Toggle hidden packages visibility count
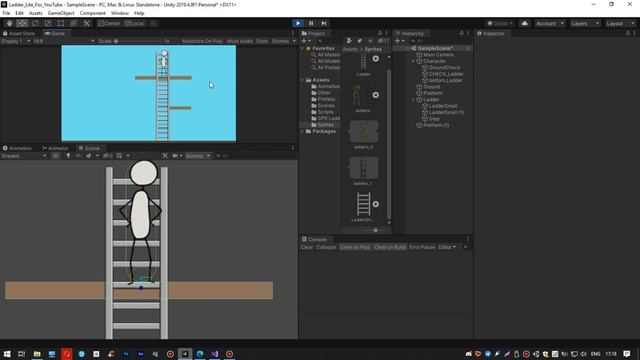Viewport: 640px width, 360px height. pyautogui.click(x=383, y=41)
